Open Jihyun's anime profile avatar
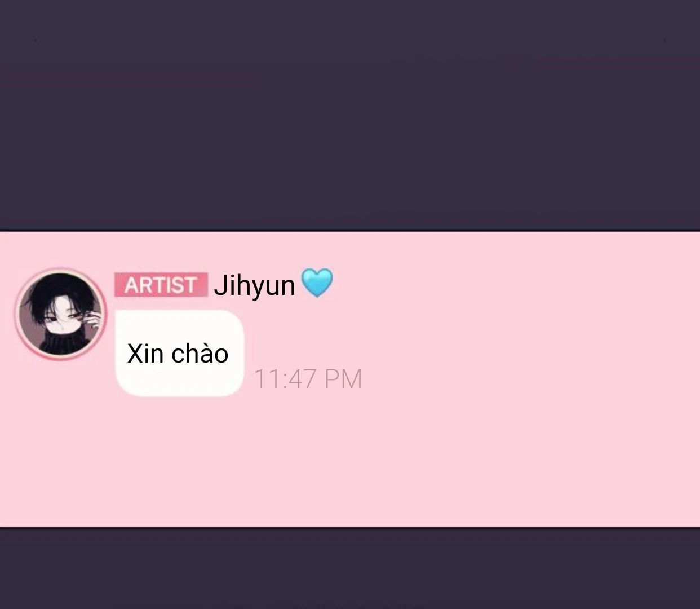Screen dimensions: 700x609 coord(60,314)
